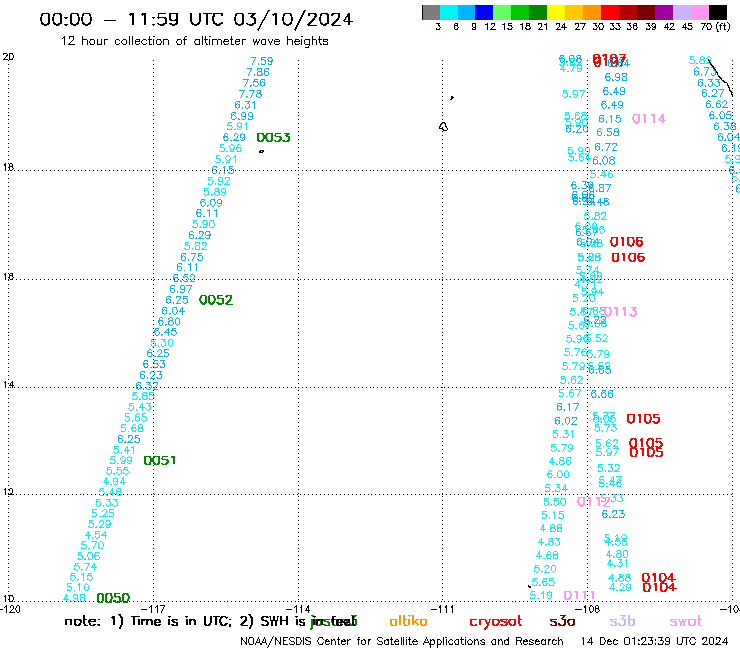Select the wave height reading 4.54
This screenshot has height=650, width=740.
coord(96,535)
